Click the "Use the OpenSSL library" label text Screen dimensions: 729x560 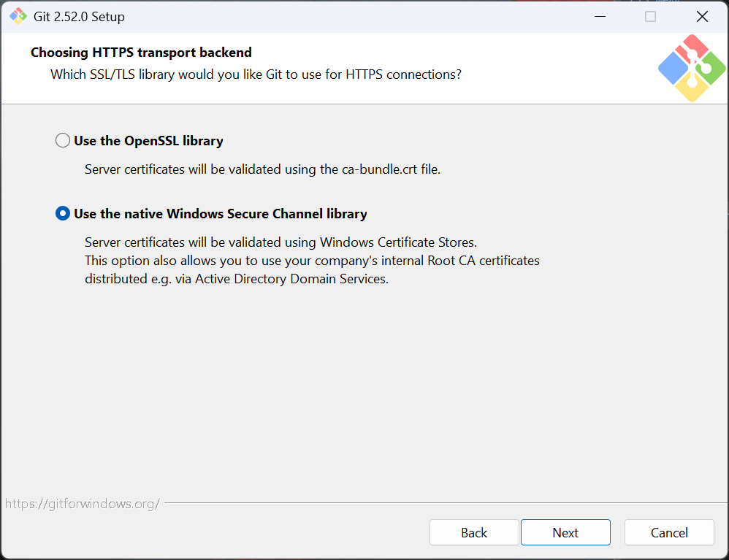point(148,141)
